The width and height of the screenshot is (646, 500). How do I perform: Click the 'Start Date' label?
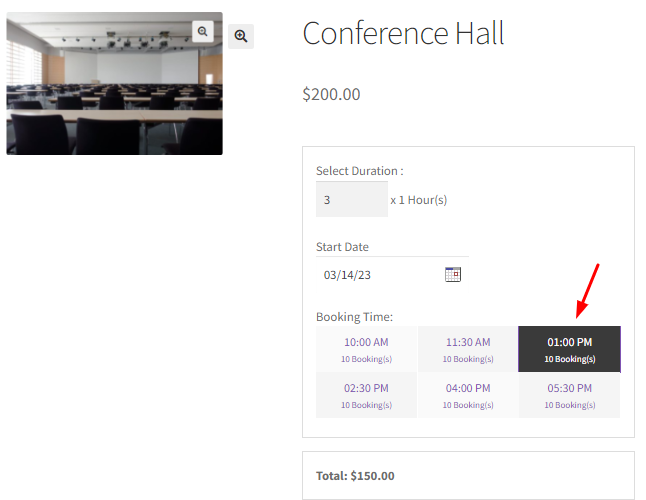coord(342,247)
